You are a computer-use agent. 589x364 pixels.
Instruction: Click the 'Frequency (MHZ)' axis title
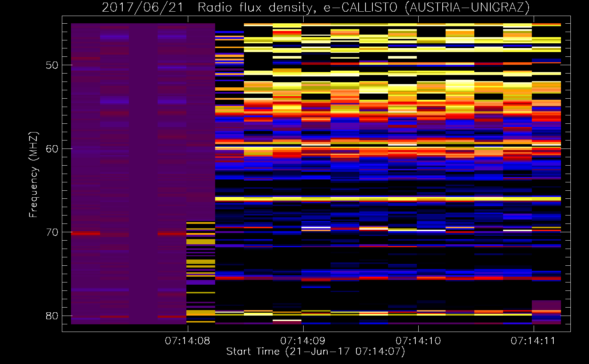(x=33, y=175)
